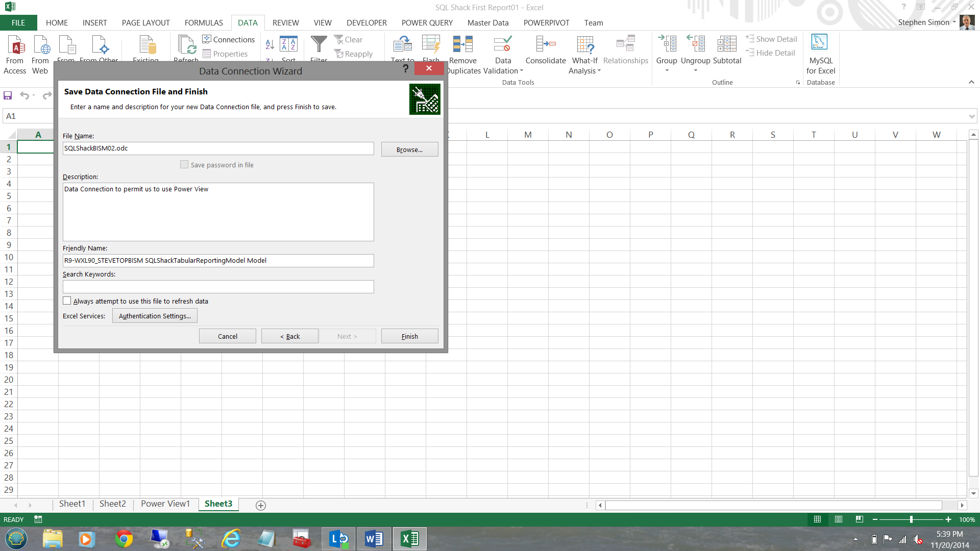Image resolution: width=980 pixels, height=551 pixels.
Task: Enable always attempt to use this file checkbox
Action: (x=67, y=301)
